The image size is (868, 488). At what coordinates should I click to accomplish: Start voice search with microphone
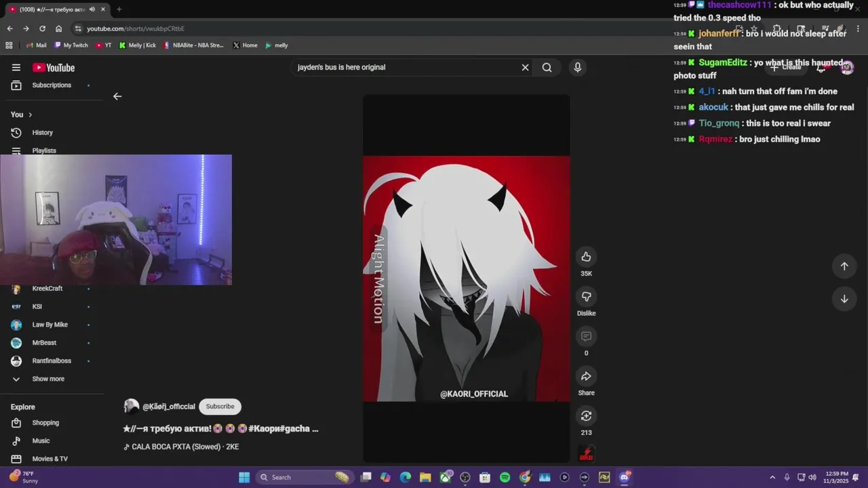tap(578, 67)
